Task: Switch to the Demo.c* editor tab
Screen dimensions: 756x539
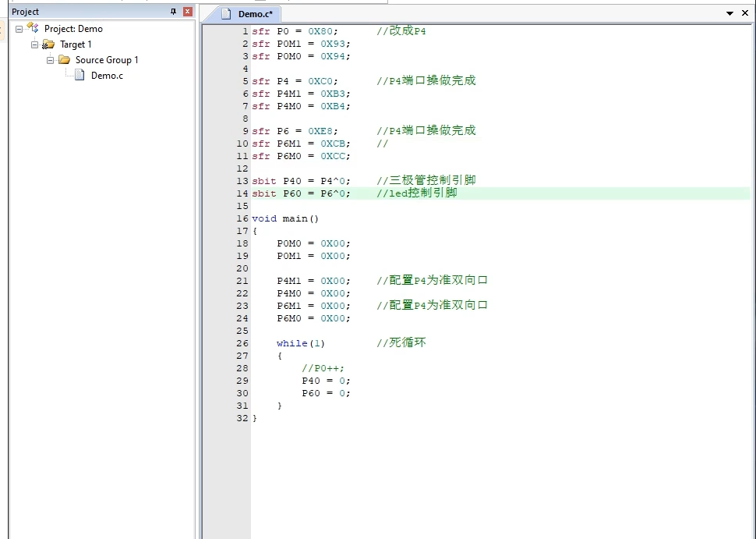Action: pyautogui.click(x=255, y=14)
